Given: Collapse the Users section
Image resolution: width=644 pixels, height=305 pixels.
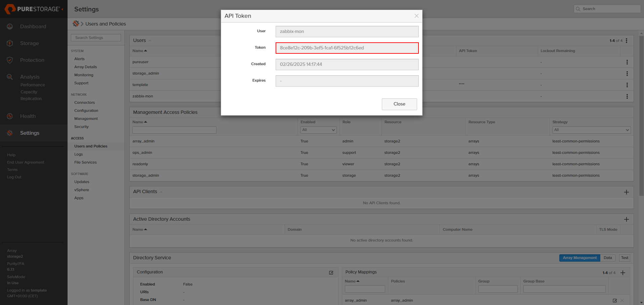Looking at the screenshot, I should pyautogui.click(x=150, y=41).
